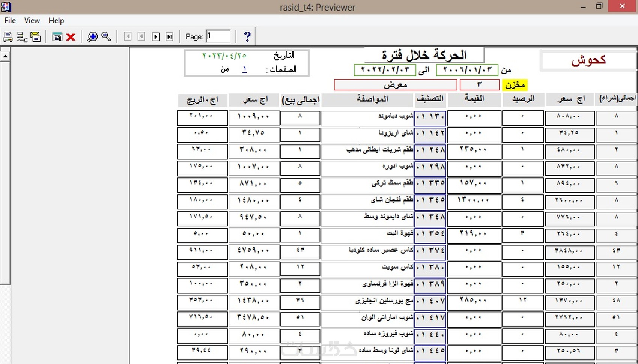Click the sale price cell ٣٤٧٨,٥٠
This screenshot has height=364, width=638.
(x=254, y=319)
